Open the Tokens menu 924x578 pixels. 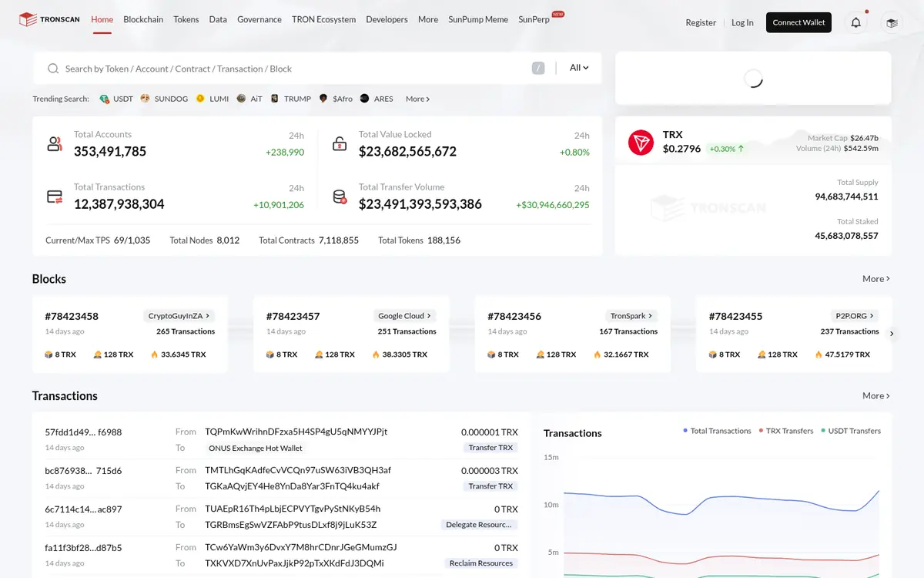pyautogui.click(x=186, y=19)
